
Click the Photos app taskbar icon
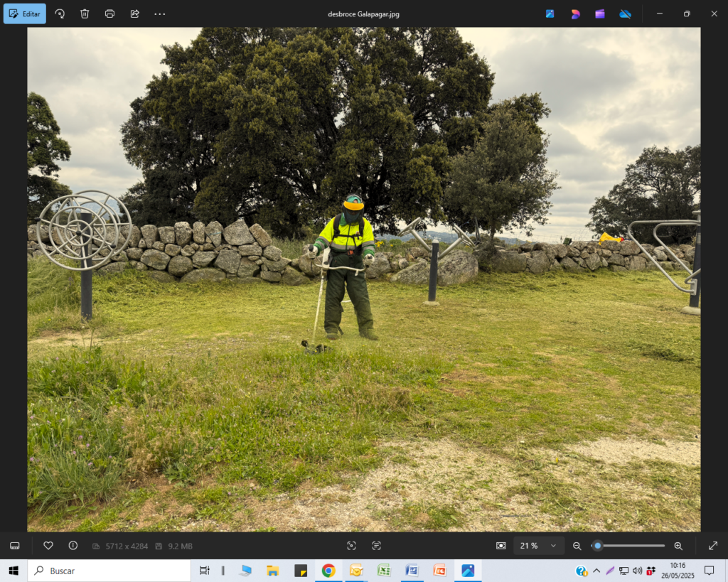click(468, 571)
